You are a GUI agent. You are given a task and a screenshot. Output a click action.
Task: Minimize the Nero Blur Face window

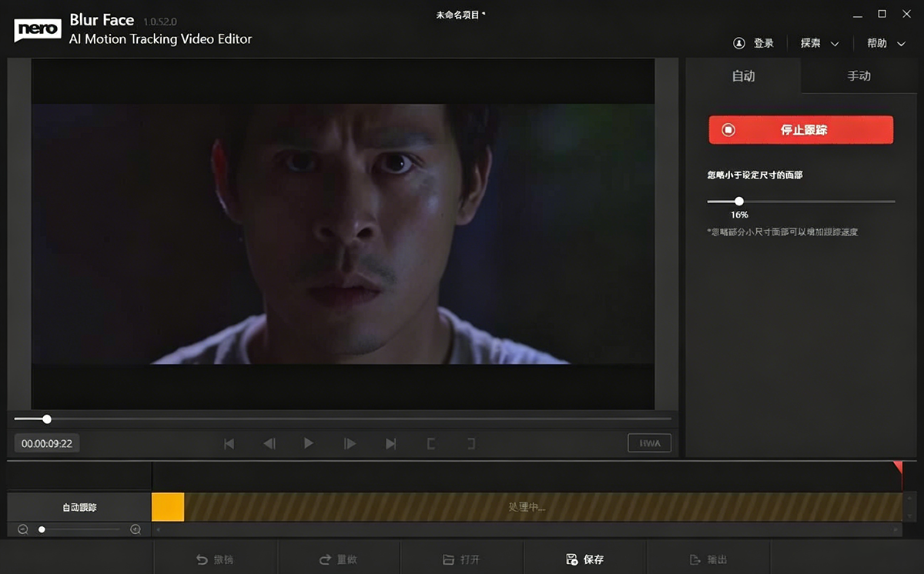coord(858,14)
